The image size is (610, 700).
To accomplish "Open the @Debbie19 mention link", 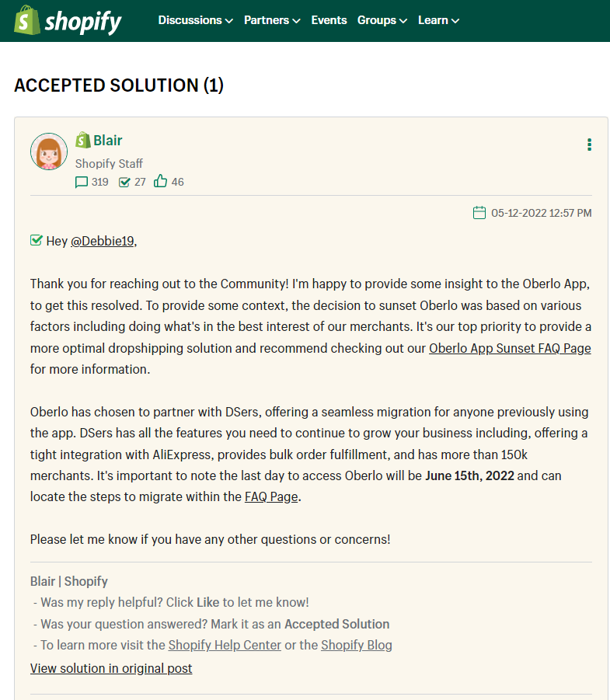I will pyautogui.click(x=103, y=241).
